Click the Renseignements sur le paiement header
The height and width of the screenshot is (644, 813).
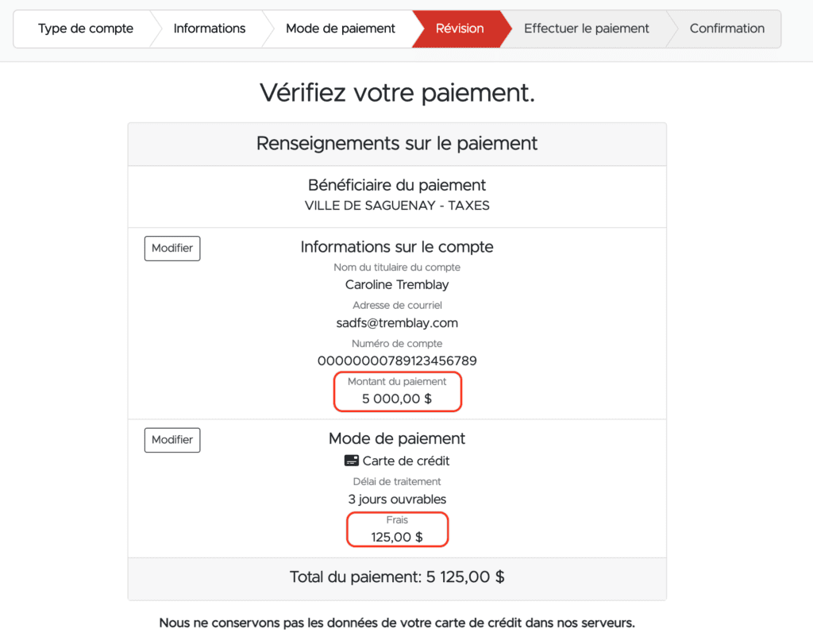[397, 144]
